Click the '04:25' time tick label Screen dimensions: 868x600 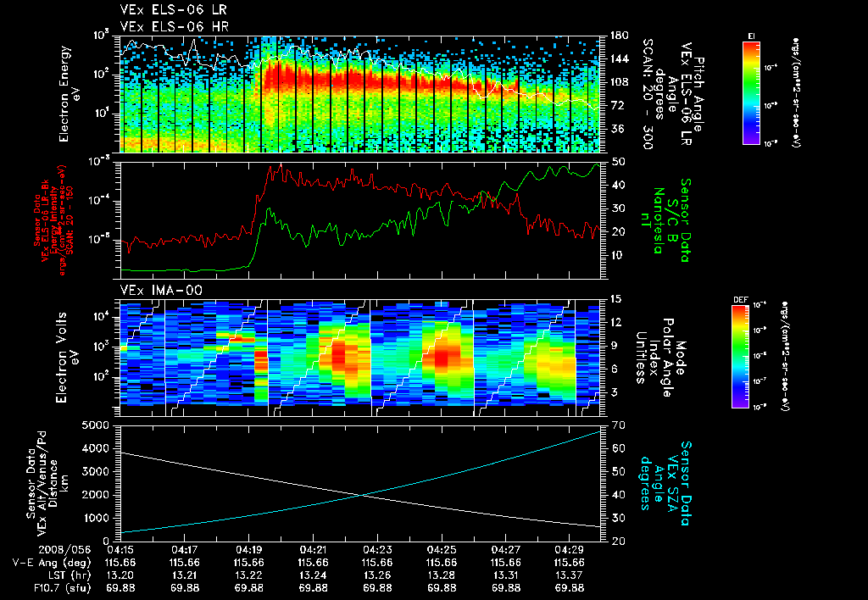442,550
